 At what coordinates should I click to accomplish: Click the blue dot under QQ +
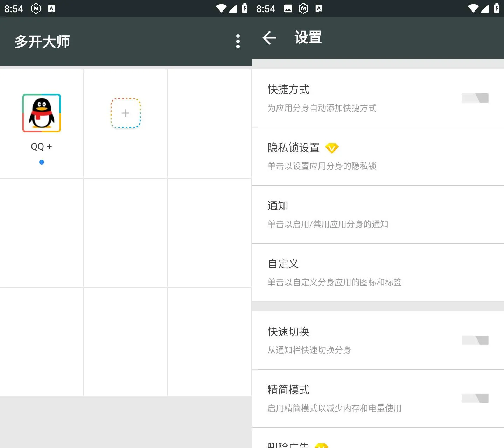pos(42,162)
